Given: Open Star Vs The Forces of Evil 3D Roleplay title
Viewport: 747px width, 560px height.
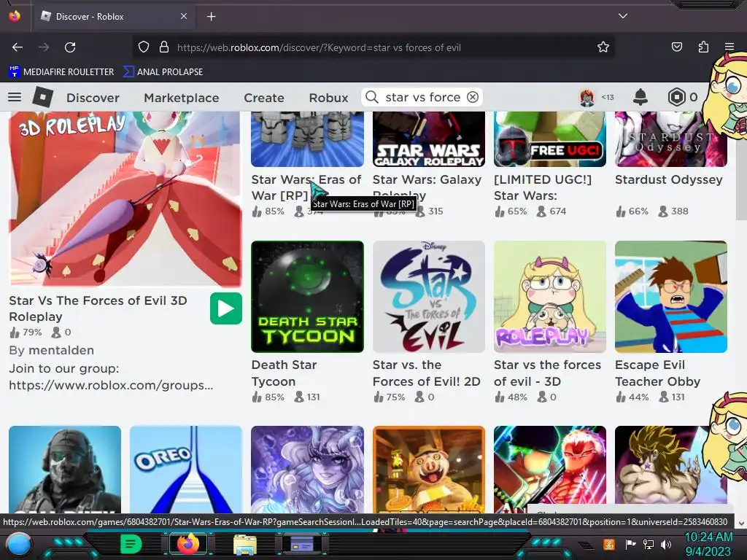Looking at the screenshot, I should (98, 308).
